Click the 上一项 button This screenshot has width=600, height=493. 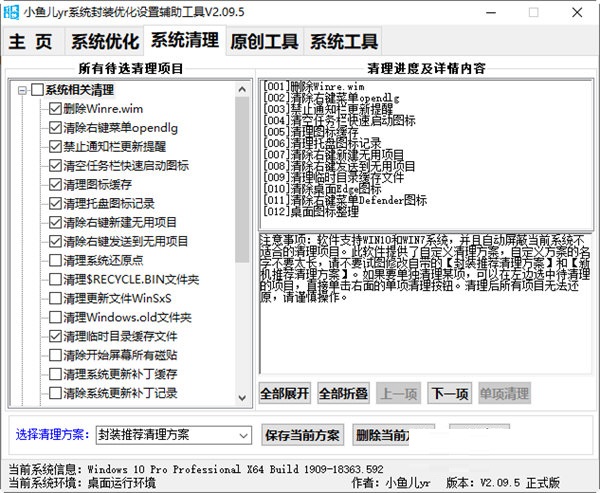click(x=398, y=393)
